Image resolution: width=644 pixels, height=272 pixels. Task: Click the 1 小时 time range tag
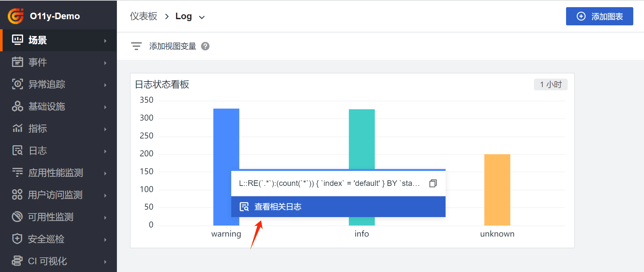point(550,84)
